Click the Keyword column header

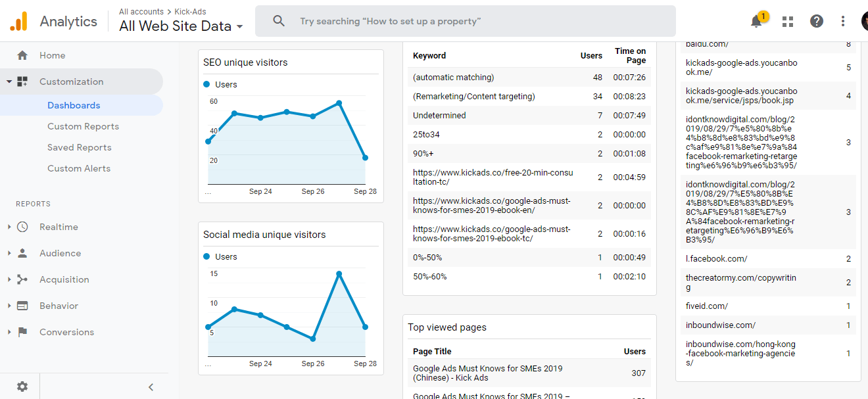(429, 56)
